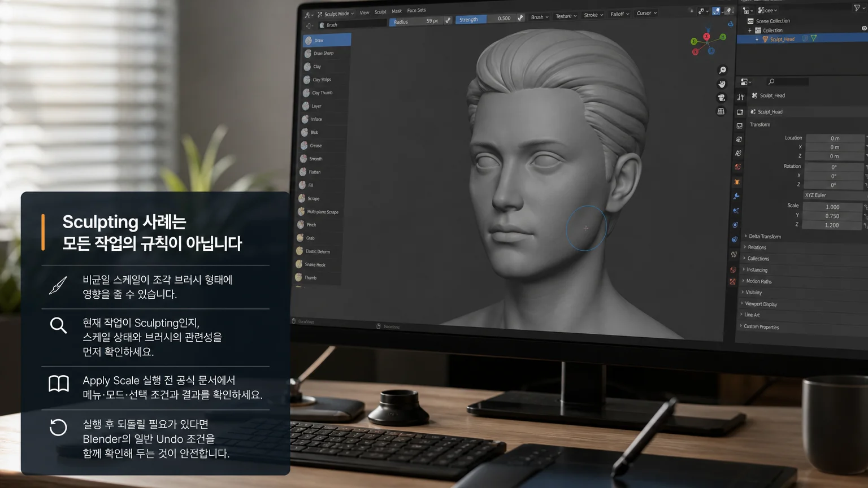The image size is (868, 488).
Task: Select the Inflate brush
Action: [x=324, y=119]
